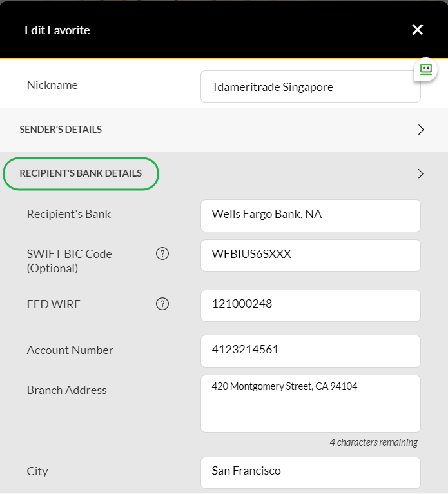This screenshot has height=494, width=448.
Task: Expand the Sender's Details section chevron
Action: pos(421,130)
